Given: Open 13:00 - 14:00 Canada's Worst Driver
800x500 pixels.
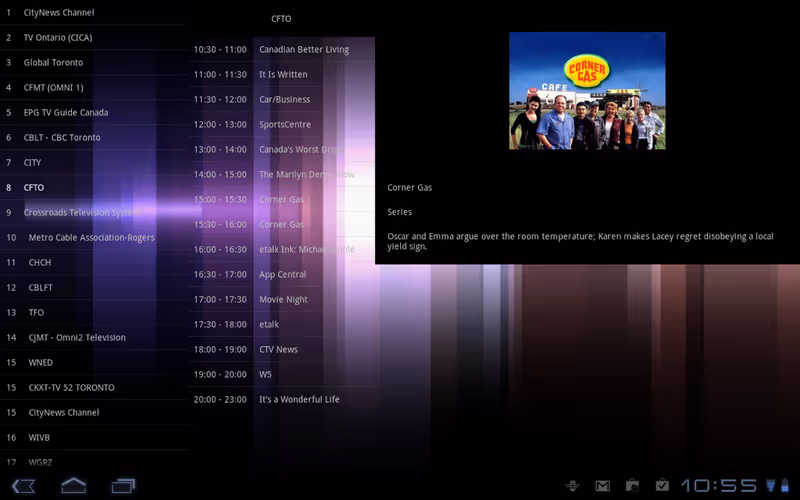Looking at the screenshot, I should (x=281, y=149).
